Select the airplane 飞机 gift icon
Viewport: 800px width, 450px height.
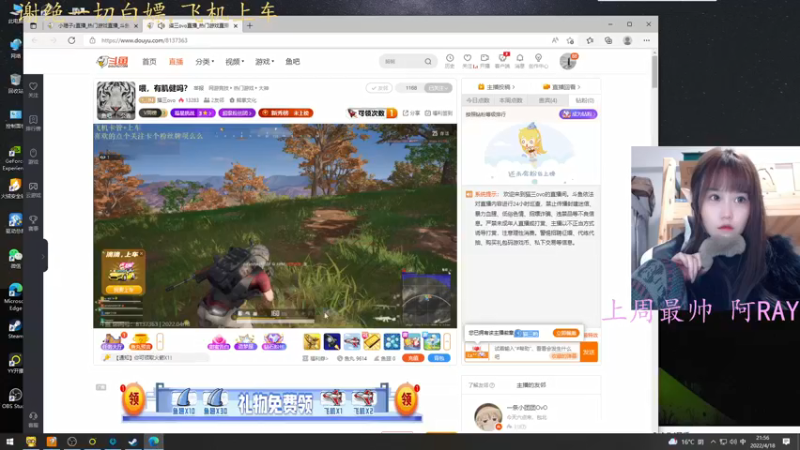coord(352,341)
